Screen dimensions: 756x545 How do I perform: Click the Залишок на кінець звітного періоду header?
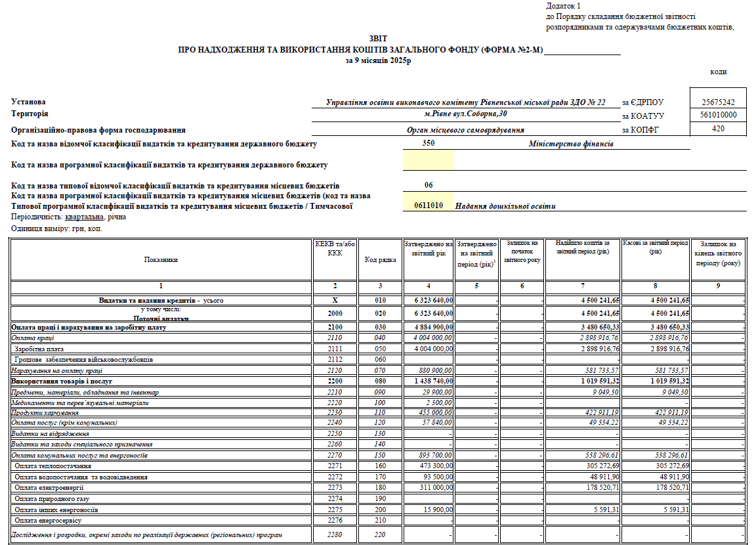click(717, 253)
